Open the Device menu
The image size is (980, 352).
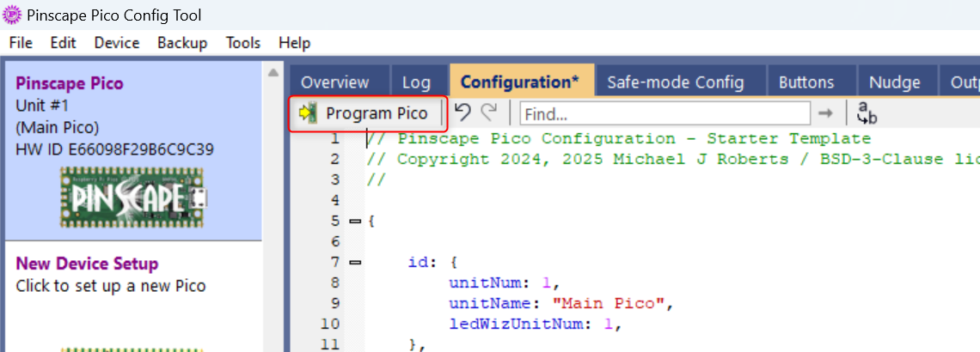[117, 43]
